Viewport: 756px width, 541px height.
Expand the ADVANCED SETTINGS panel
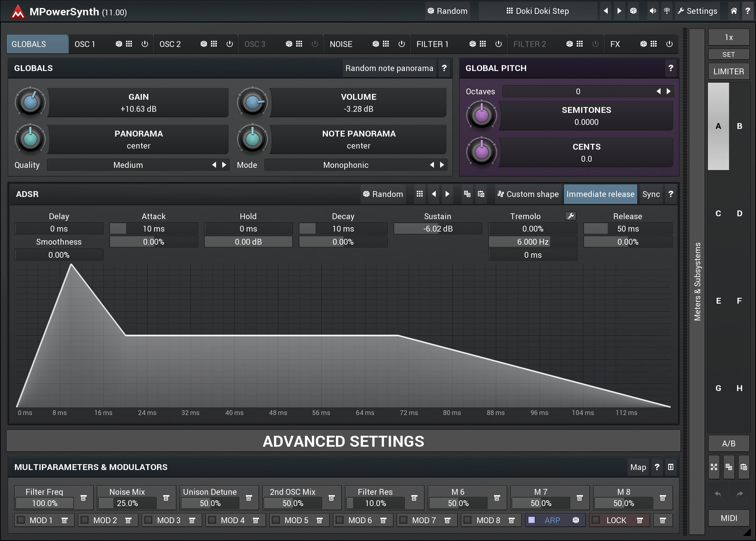click(x=344, y=441)
